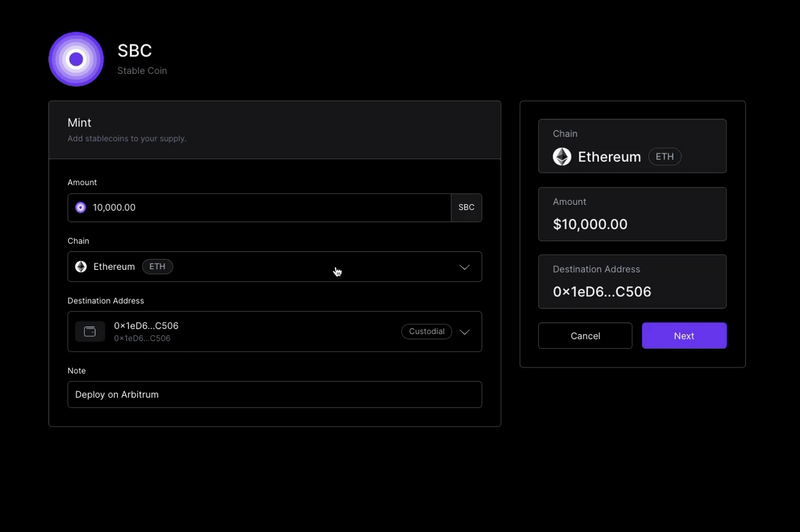This screenshot has height=532, width=800.
Task: Expand the Chain dropdown chevron
Action: [464, 267]
